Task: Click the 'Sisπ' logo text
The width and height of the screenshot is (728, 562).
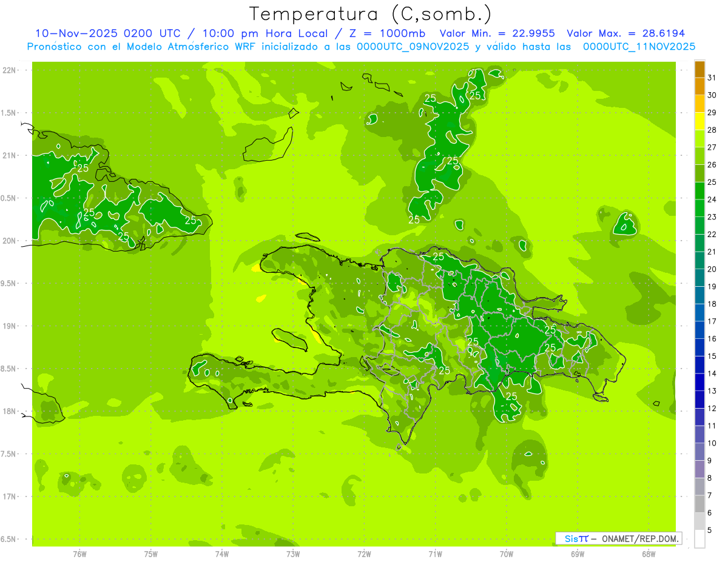Action: click(576, 538)
